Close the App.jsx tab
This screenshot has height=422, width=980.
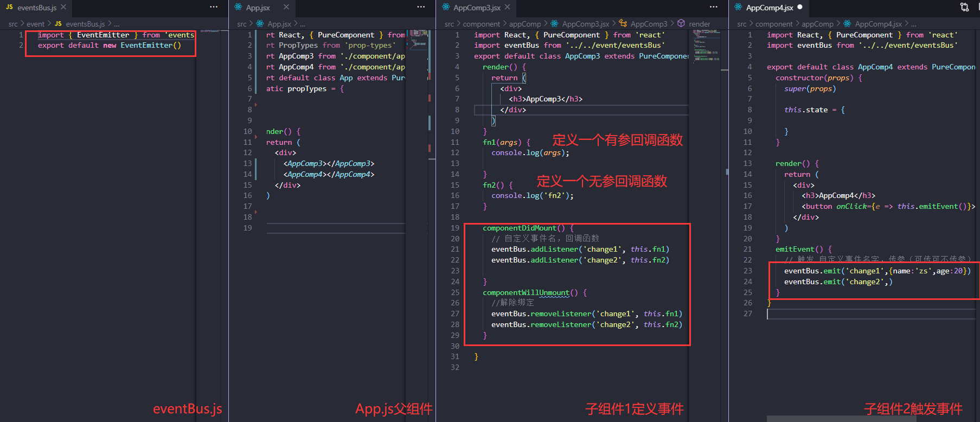(286, 7)
